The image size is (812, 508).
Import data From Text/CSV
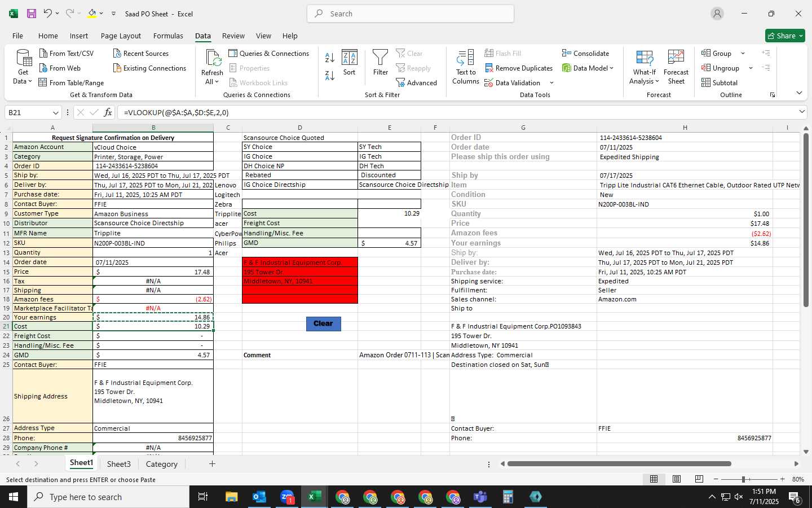(x=67, y=53)
